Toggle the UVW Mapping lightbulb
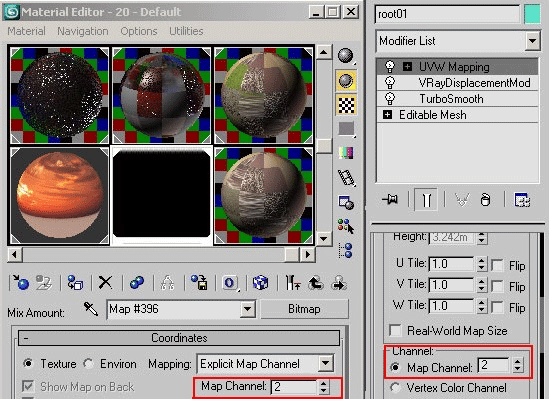Viewport: 549px width, 399px height. [390, 66]
